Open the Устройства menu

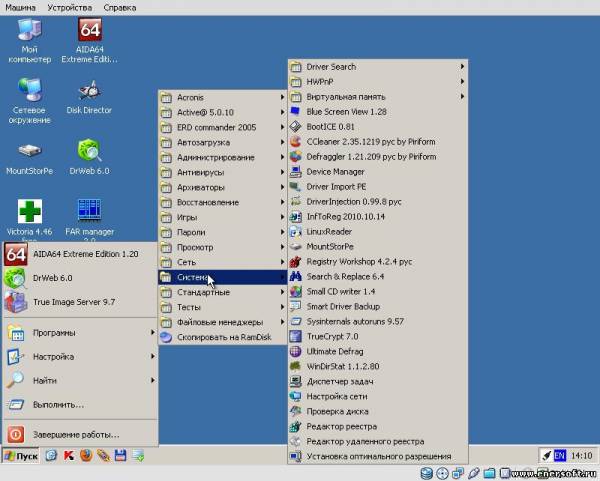coord(70,8)
